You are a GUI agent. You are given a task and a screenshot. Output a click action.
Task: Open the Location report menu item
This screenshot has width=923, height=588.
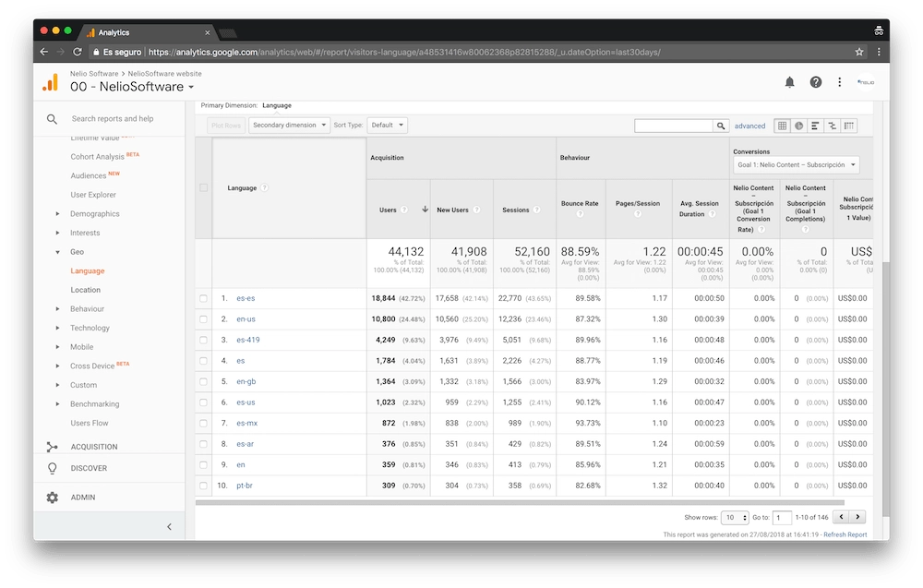point(85,290)
